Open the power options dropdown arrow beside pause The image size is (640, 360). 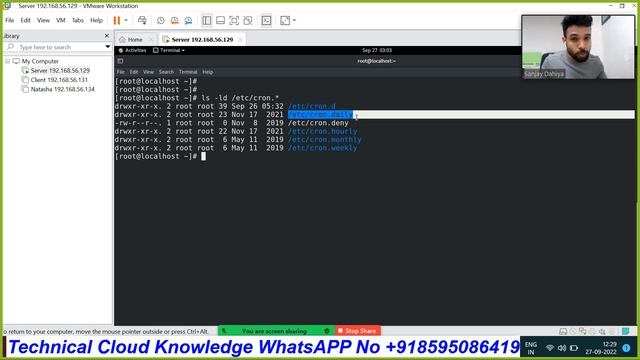[126, 20]
